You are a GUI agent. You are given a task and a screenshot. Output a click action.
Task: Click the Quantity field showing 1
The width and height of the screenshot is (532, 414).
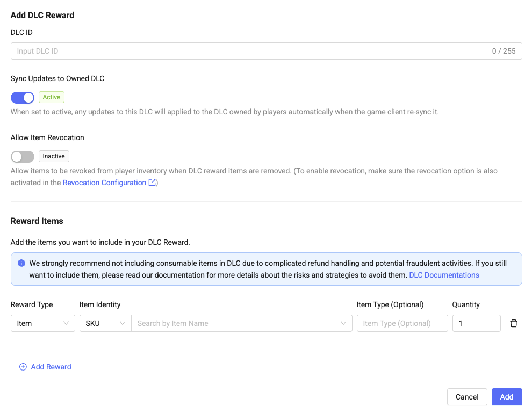(x=476, y=323)
